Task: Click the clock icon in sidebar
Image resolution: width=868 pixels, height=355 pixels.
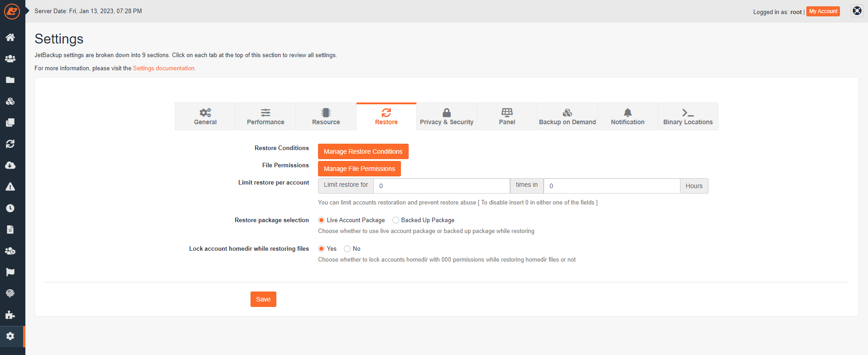Action: click(x=10, y=208)
